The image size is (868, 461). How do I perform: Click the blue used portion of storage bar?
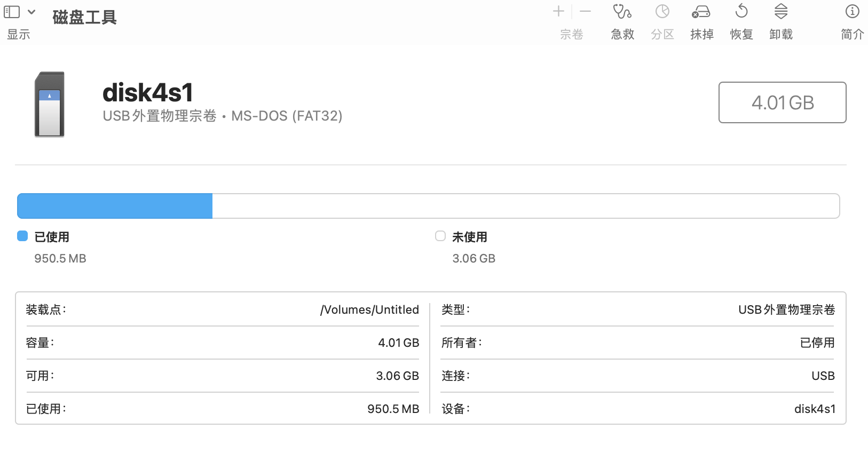click(115, 206)
